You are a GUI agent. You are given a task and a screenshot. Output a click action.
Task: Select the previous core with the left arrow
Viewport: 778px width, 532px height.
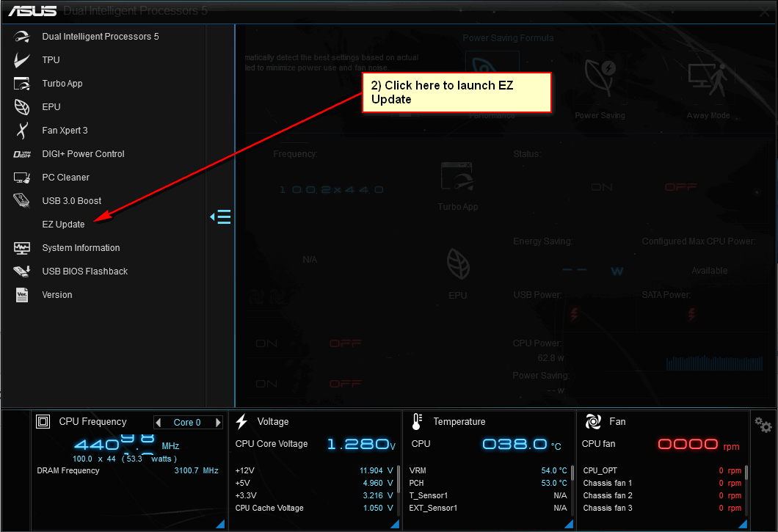[x=159, y=423]
